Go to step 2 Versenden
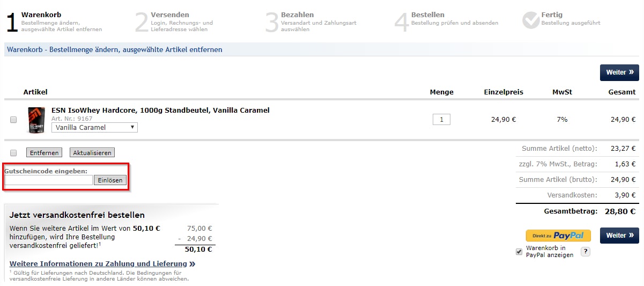The image size is (644, 286). pos(174,22)
